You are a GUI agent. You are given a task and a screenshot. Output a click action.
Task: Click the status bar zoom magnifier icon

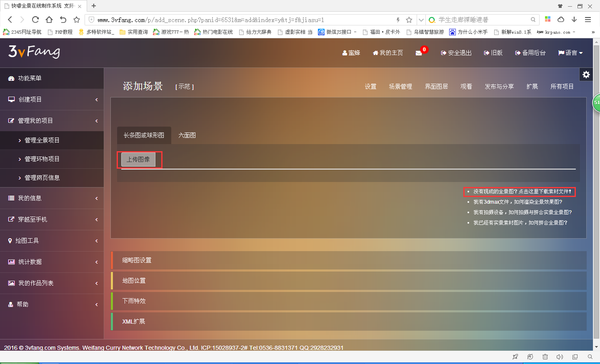(590, 357)
